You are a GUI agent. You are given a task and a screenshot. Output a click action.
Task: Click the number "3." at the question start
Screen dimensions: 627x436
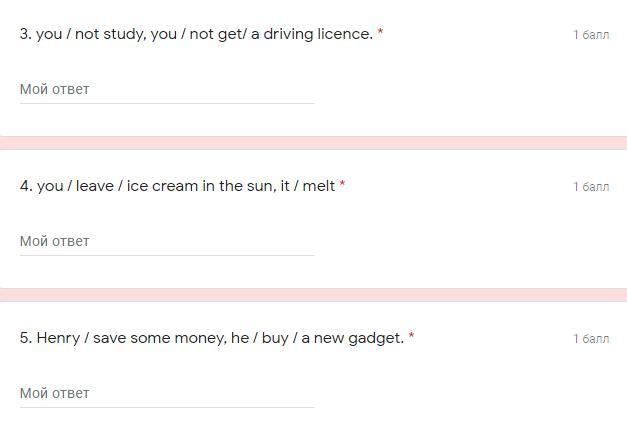click(x=26, y=34)
